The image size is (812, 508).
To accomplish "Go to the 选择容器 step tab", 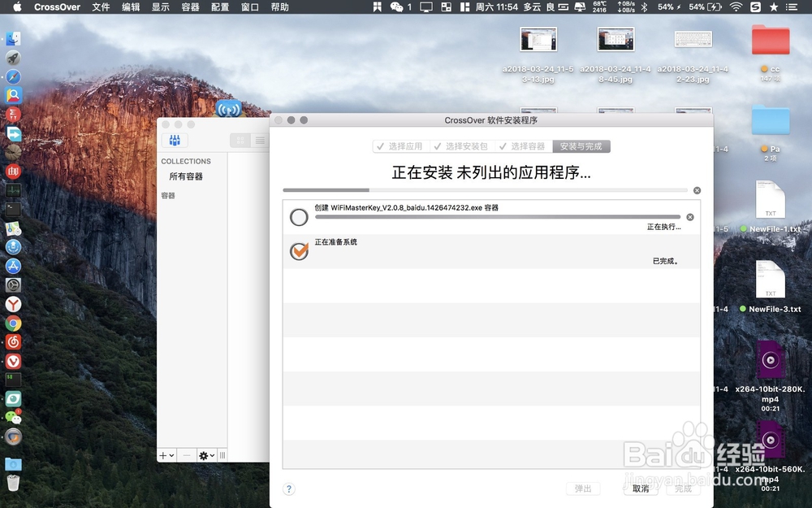I will 523,146.
